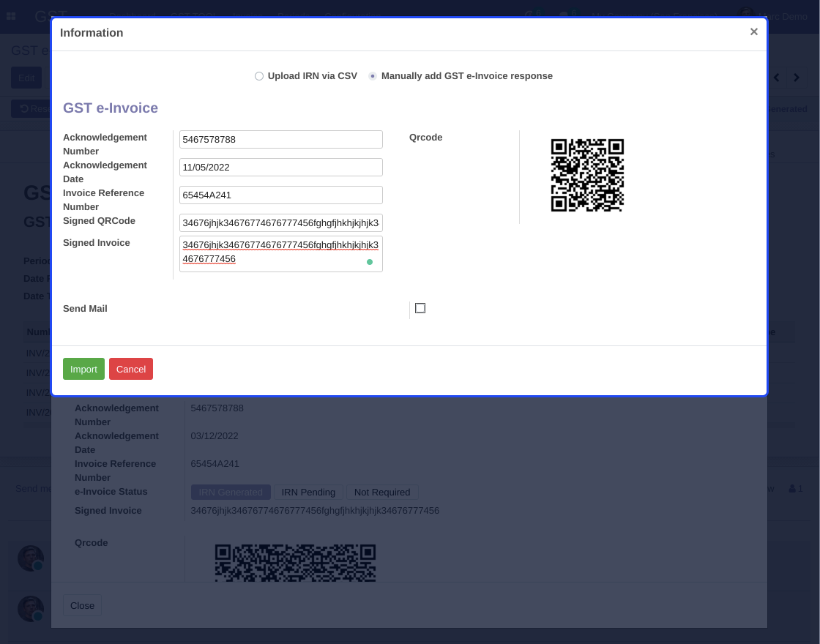Select Upload IRN via CSV option

259,76
